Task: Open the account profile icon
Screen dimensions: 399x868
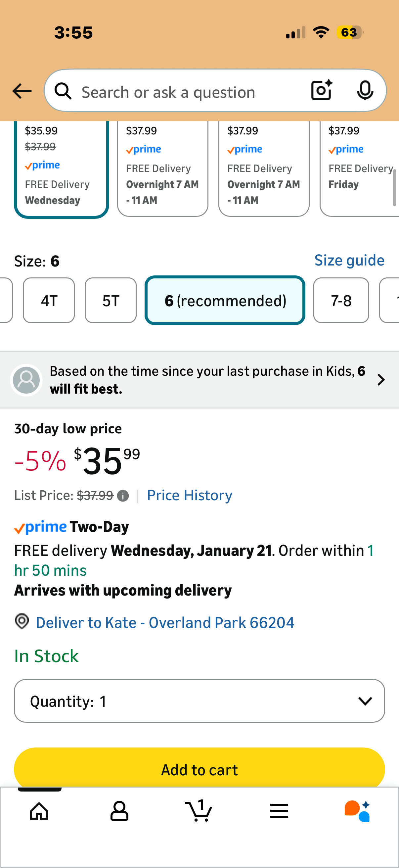Action: coord(119,811)
